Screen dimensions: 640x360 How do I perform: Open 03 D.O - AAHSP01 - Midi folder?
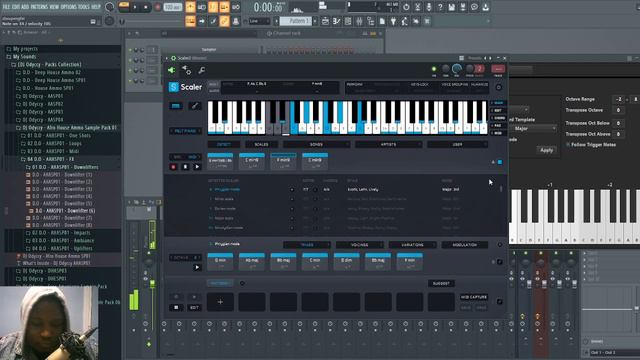pyautogui.click(x=54, y=151)
